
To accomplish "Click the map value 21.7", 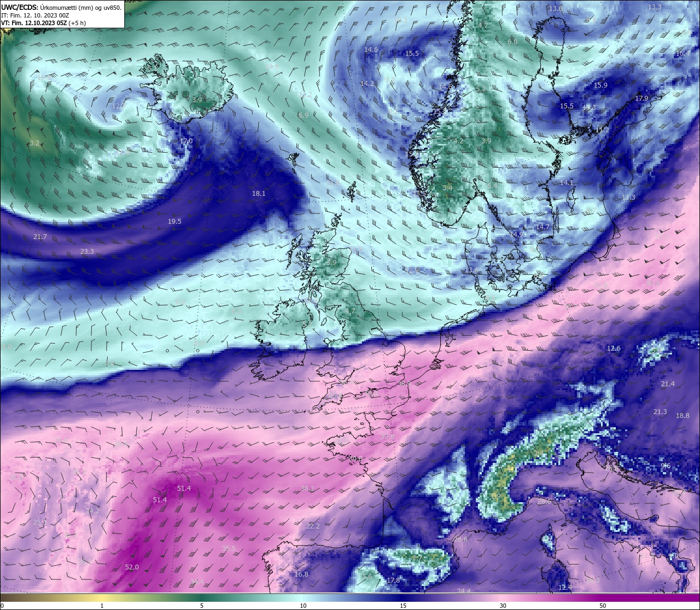I will pos(40,237).
